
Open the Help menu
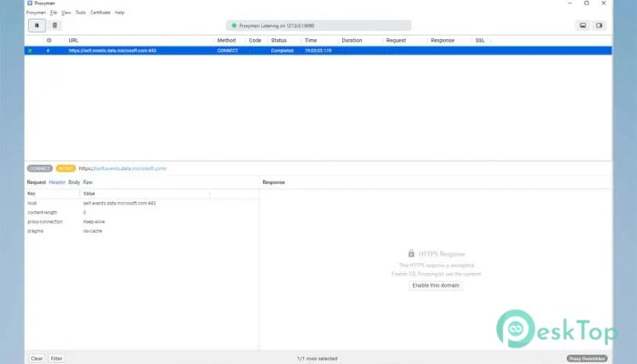coord(119,13)
